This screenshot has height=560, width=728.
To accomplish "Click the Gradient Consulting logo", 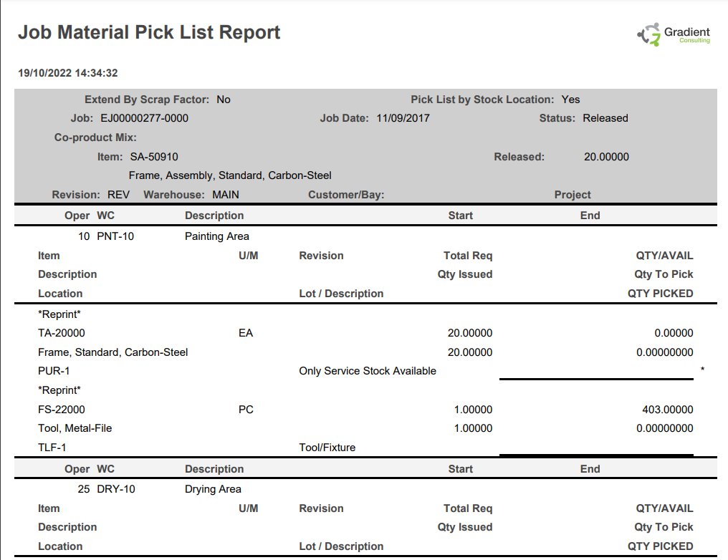I will pos(674,34).
